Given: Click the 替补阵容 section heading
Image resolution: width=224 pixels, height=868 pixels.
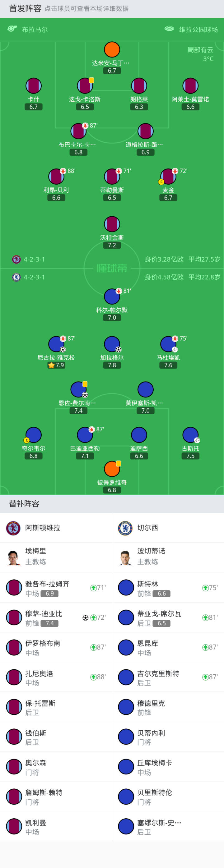Looking at the screenshot, I should [x=24, y=504].
